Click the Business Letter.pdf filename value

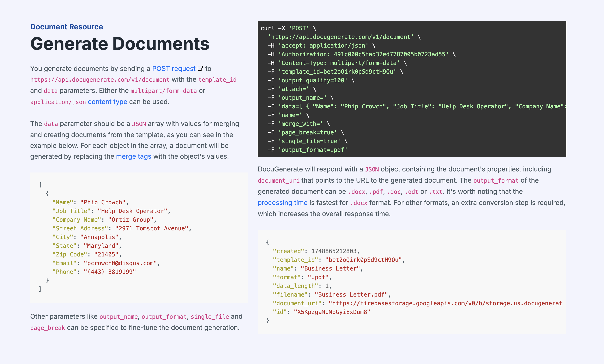coord(352,294)
